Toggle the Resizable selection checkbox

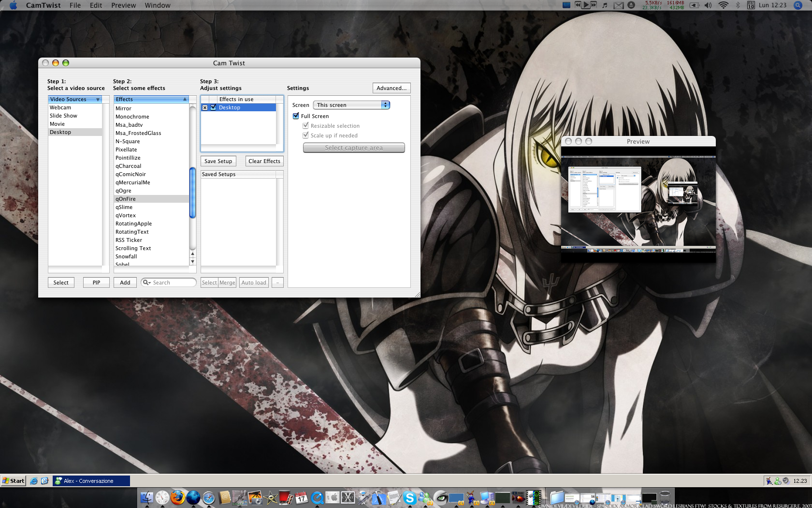pyautogui.click(x=305, y=126)
